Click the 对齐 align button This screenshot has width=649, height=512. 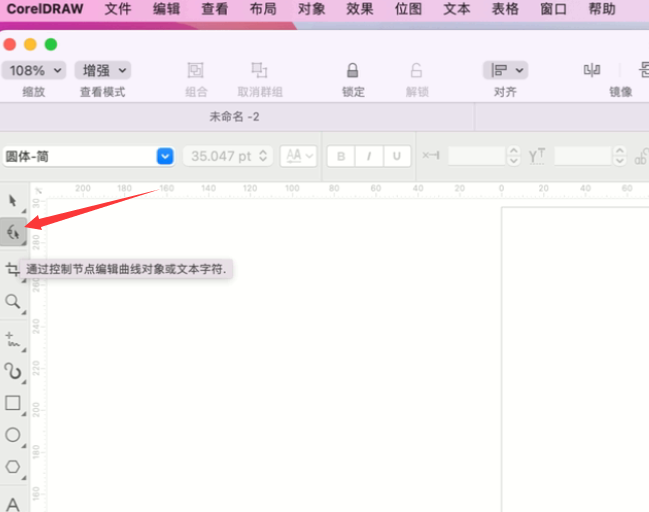(x=505, y=71)
